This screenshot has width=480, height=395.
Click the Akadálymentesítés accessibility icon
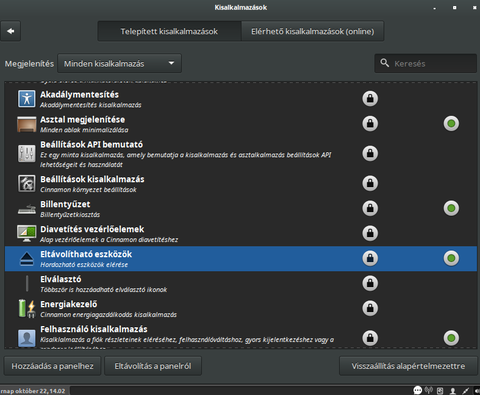27,99
